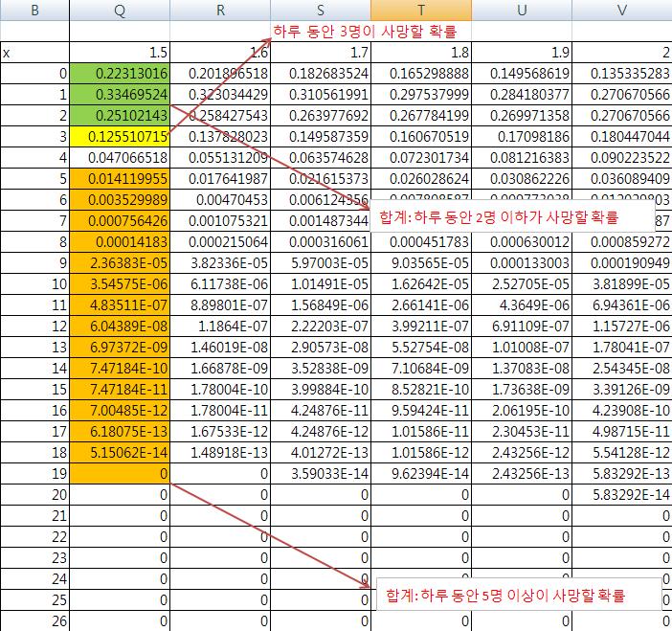Click orange cell 7.47184E-10
Screen dimensions: 672x631
point(120,369)
